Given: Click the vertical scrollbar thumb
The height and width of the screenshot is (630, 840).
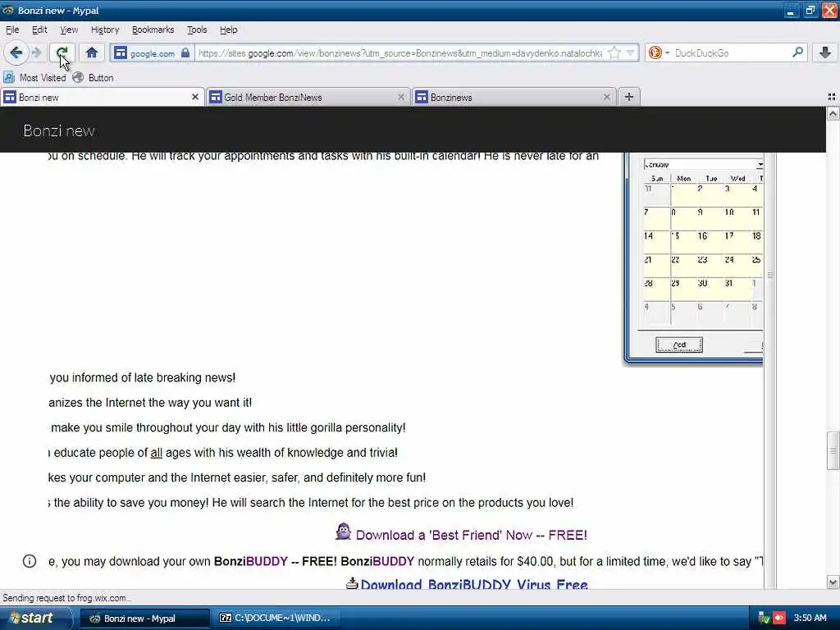Looking at the screenshot, I should [833, 450].
